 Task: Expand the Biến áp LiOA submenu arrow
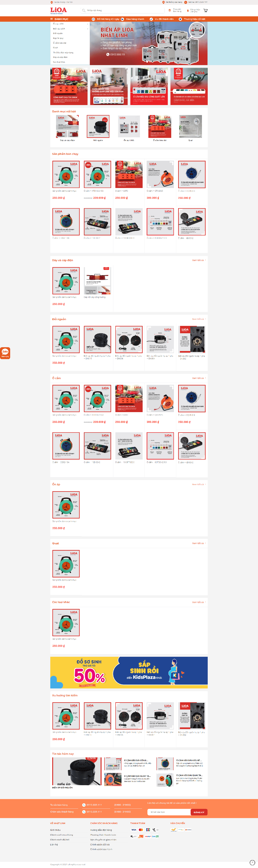click(x=88, y=29)
